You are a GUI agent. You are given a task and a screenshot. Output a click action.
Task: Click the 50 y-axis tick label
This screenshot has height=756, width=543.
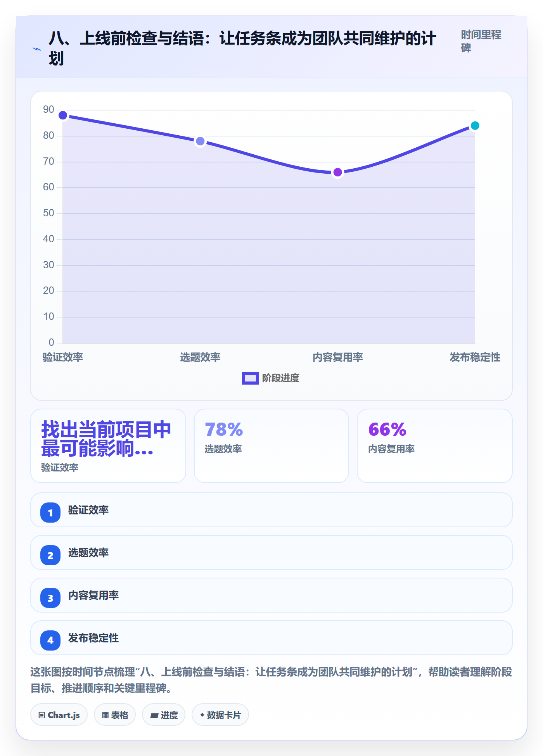[48, 213]
